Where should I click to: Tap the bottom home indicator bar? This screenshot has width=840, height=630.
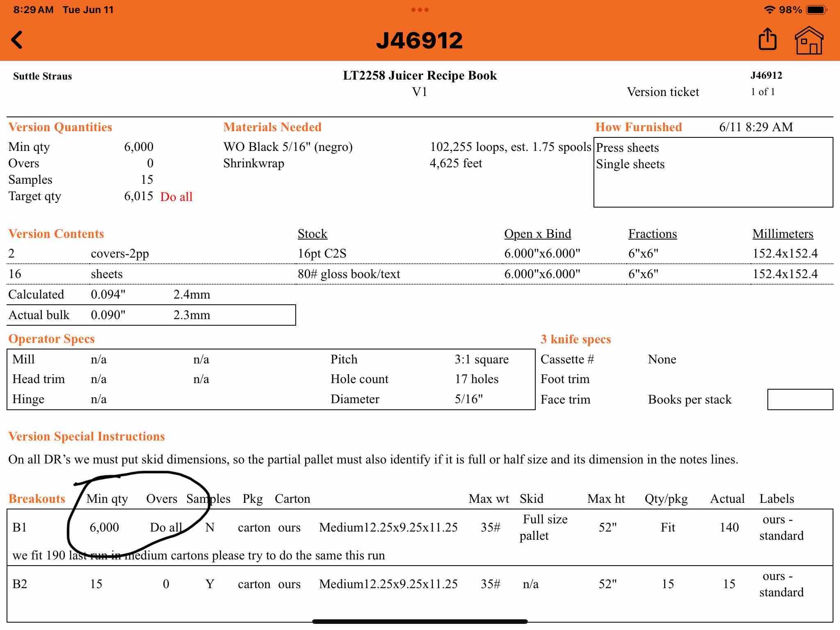coord(420,621)
